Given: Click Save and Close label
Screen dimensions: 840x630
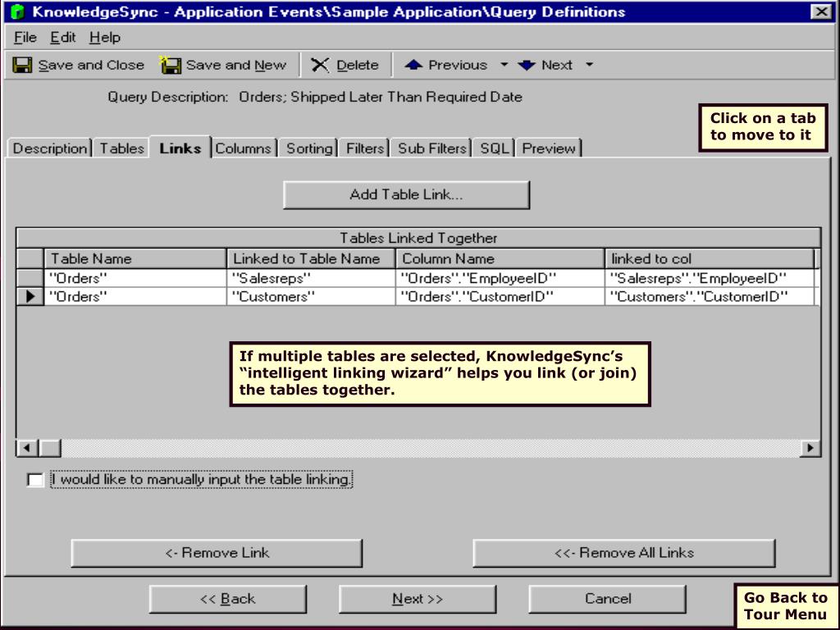Looking at the screenshot, I should coord(91,65).
